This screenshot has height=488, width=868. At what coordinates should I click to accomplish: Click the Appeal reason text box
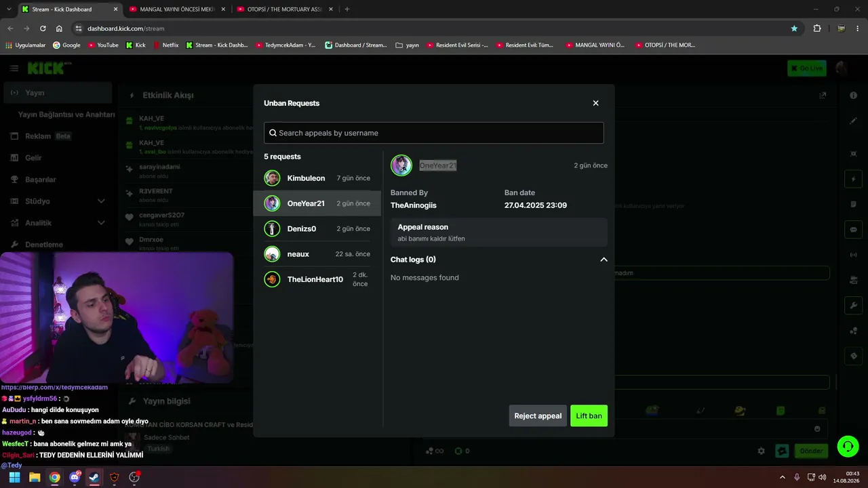(499, 232)
